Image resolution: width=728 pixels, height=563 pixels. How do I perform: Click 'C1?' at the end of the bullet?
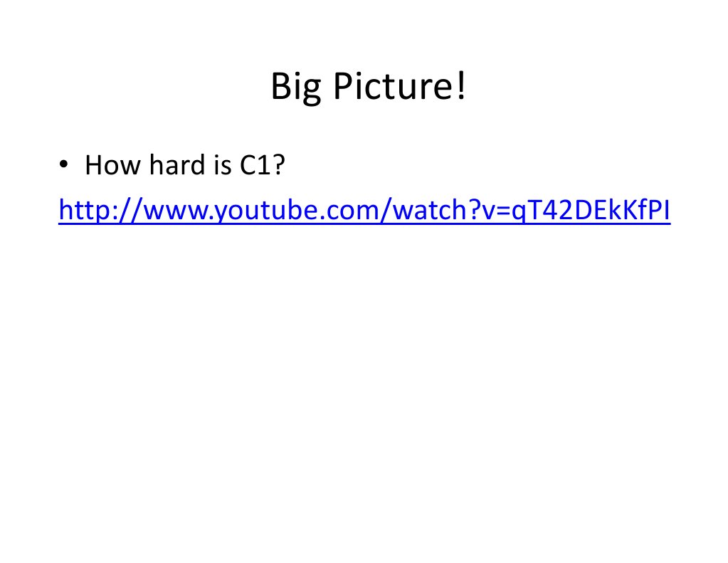click(x=262, y=164)
